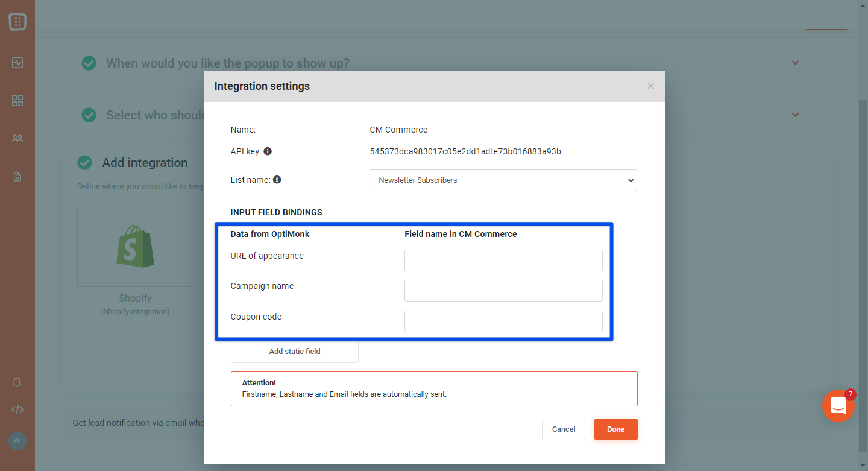The height and width of the screenshot is (471, 868).
Task: Click the OptiMonk logo in the sidebar
Action: [17, 22]
